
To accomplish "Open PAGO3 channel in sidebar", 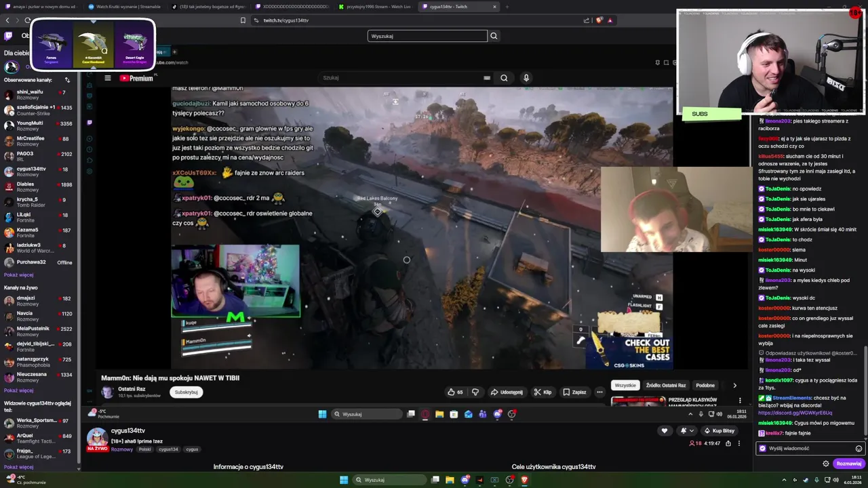I will 39,157.
